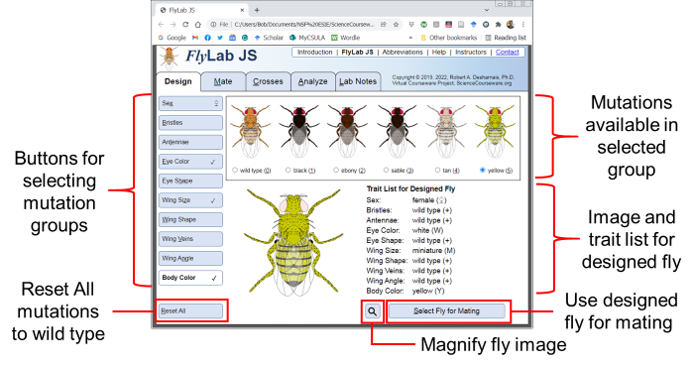Switch to the Lab Notes tab

click(x=358, y=82)
